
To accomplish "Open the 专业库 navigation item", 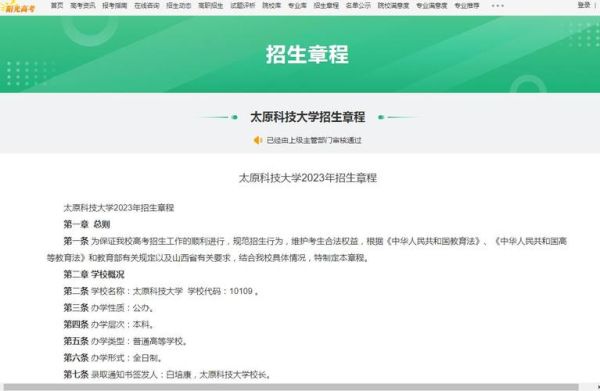I will pos(297,5).
